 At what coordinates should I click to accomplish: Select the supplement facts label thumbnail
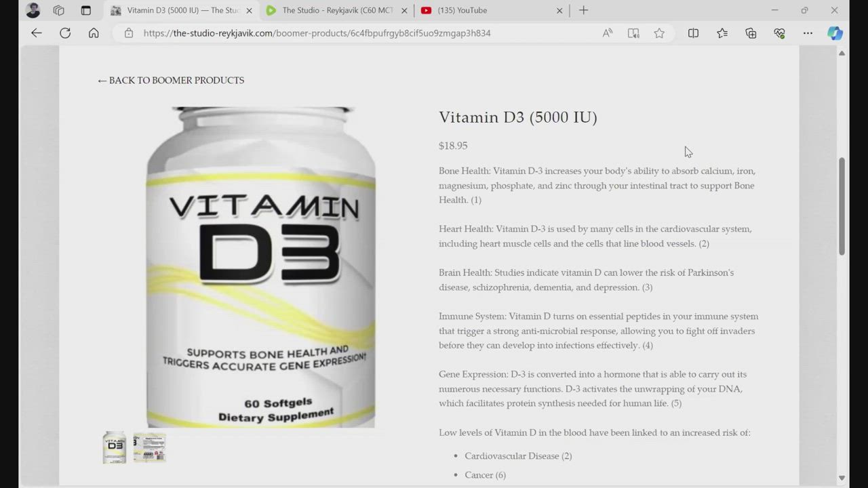(149, 447)
